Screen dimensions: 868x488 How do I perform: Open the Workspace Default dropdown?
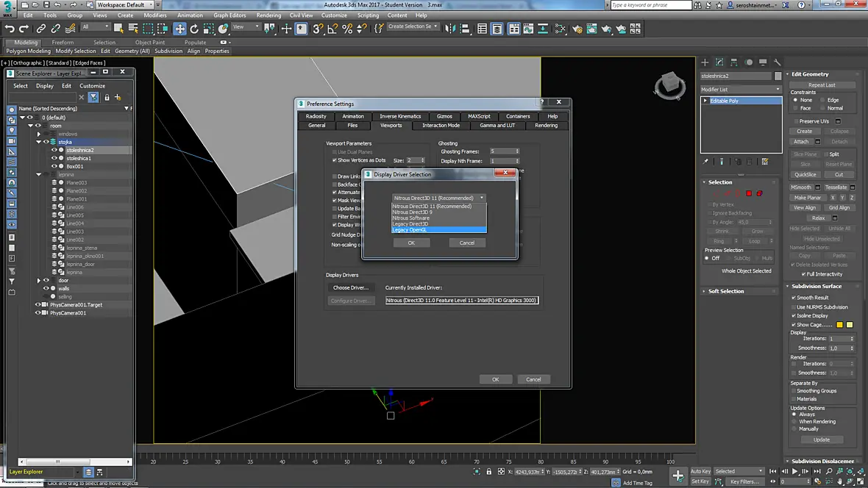[x=124, y=5]
